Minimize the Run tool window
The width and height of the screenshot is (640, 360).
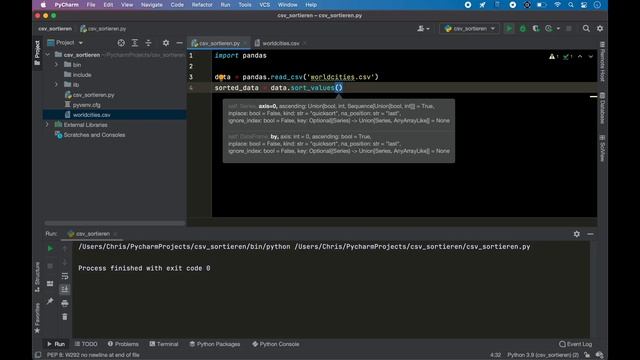click(x=590, y=234)
